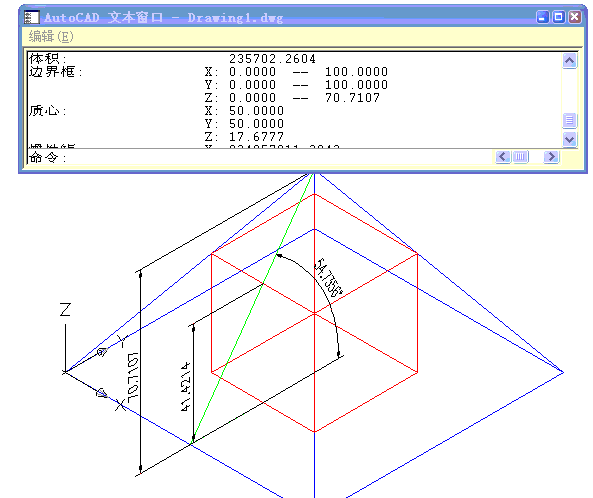
Task: Click the horizontal scroll left arrow
Action: (503, 157)
